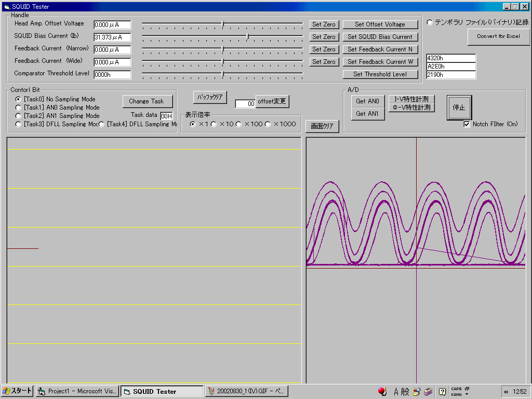Click the 4320h value field
532x399 pixels.
coord(451,58)
